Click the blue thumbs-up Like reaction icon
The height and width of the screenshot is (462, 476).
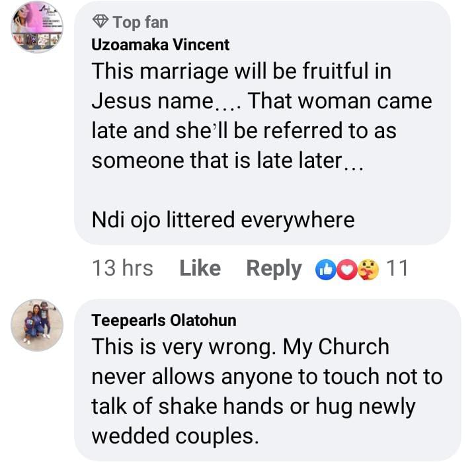tap(327, 269)
